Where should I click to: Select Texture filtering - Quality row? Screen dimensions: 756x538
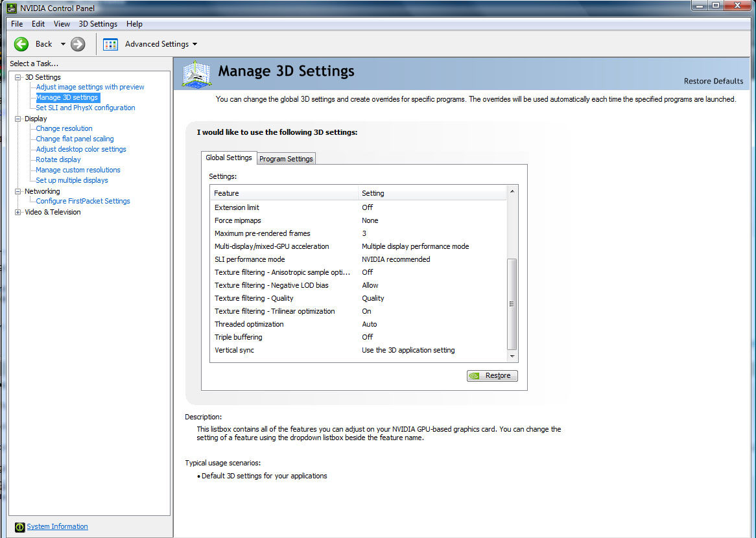point(359,298)
